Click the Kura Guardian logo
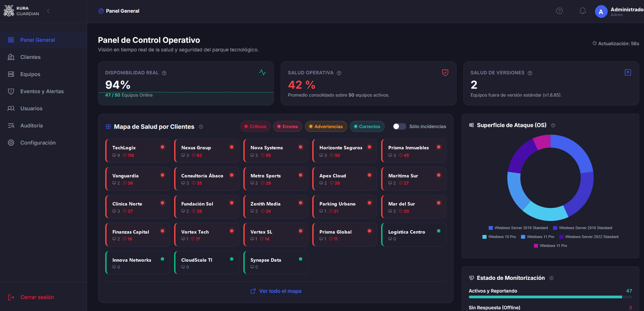 pyautogui.click(x=21, y=11)
